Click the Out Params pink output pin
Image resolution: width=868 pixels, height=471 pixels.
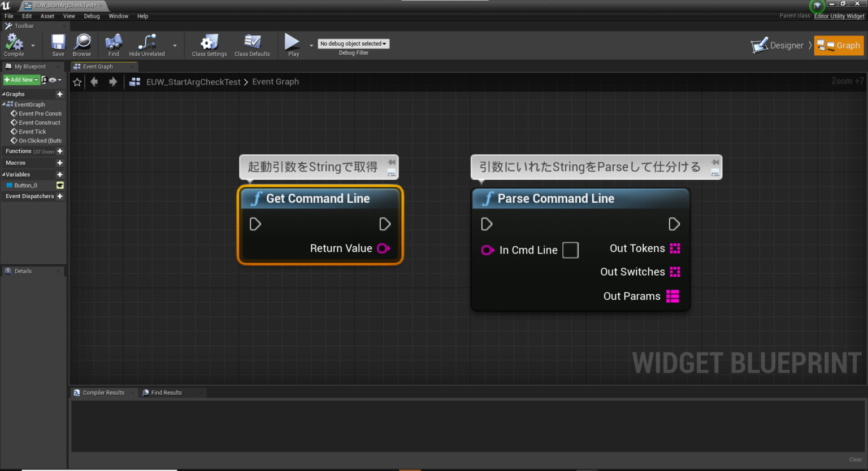(672, 296)
